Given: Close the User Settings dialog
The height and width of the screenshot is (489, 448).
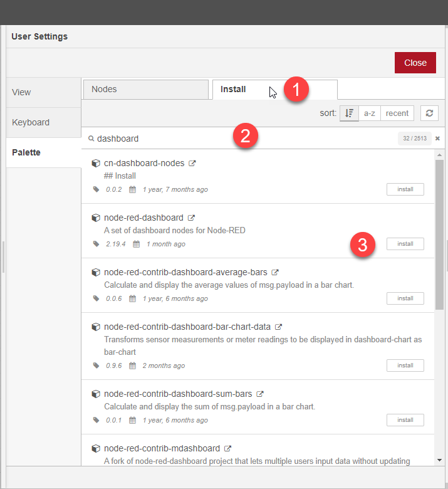Looking at the screenshot, I should pos(415,63).
